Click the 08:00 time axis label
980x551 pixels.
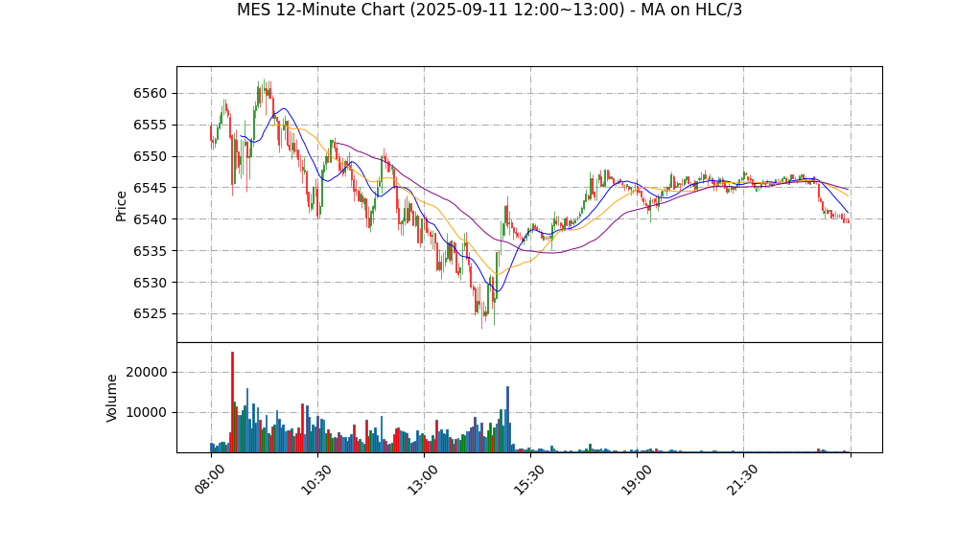209,479
